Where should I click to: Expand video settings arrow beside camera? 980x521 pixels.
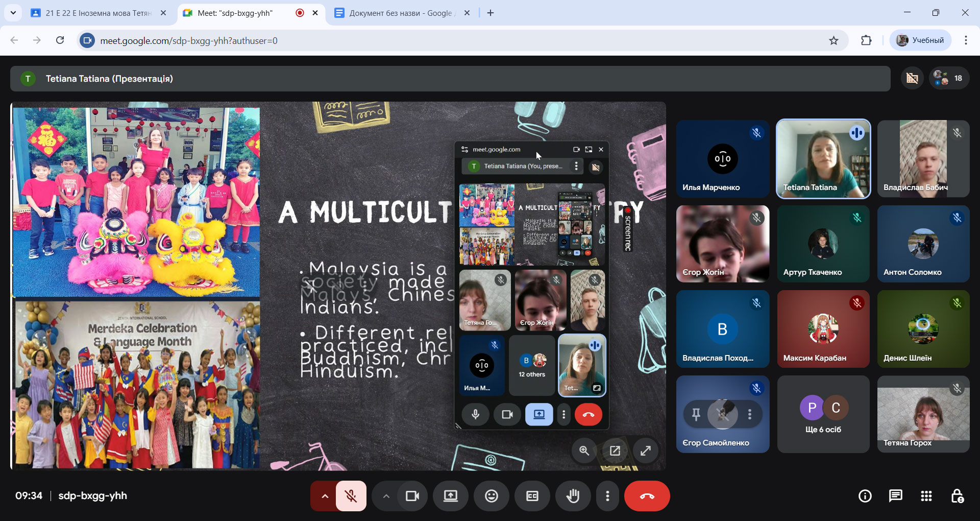[x=386, y=496]
